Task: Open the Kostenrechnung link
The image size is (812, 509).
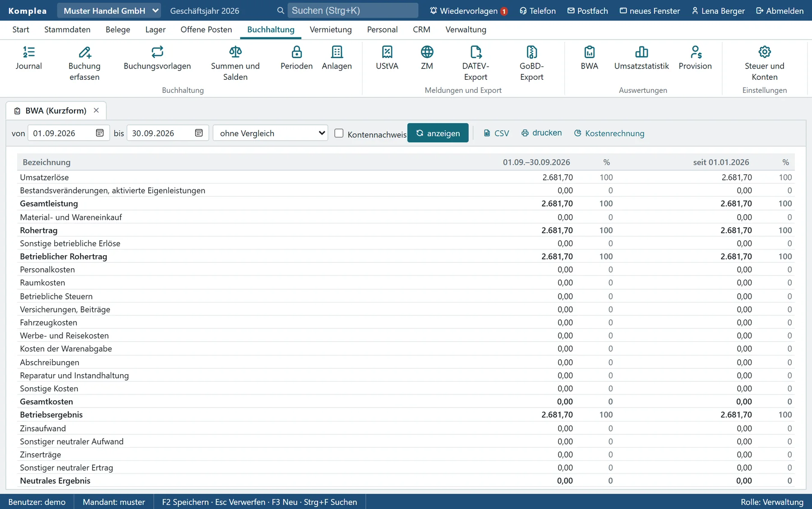Action: click(609, 133)
